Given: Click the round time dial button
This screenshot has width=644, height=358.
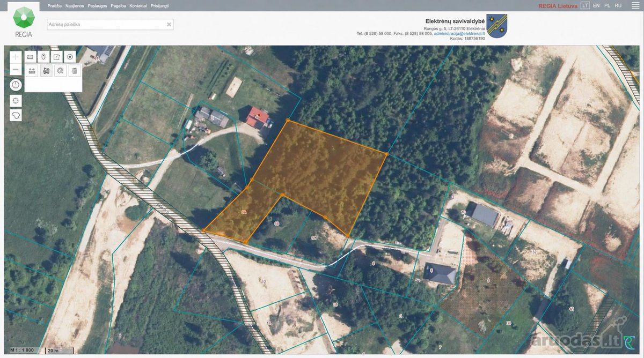Looking at the screenshot, I should pyautogui.click(x=16, y=85).
